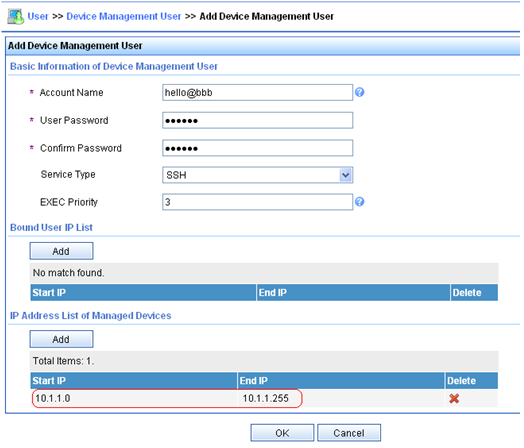This screenshot has height=448, width=524.
Task: Delete the 10.1.1.0 managed device entry
Action: (454, 398)
